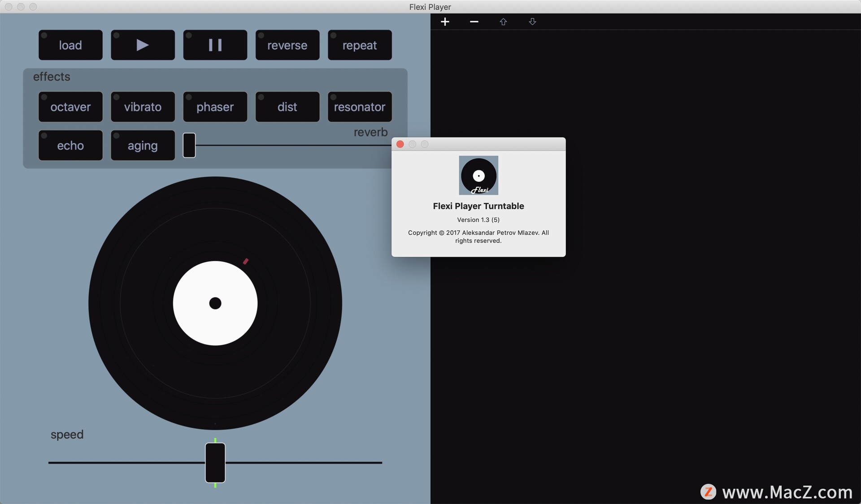The width and height of the screenshot is (861, 504).
Task: Click the play triangle button
Action: tap(143, 45)
